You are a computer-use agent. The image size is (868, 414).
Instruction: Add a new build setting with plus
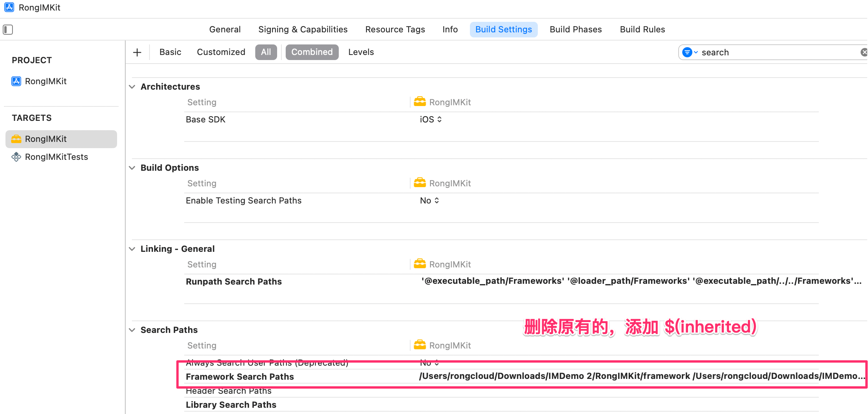click(137, 52)
